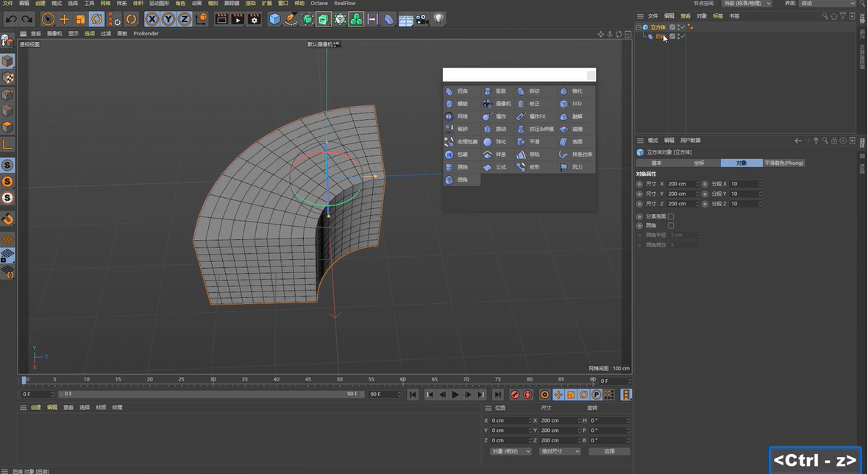Switch to the 平滑着色(Phong) tab
This screenshot has height=474, width=868.
coord(784,163)
